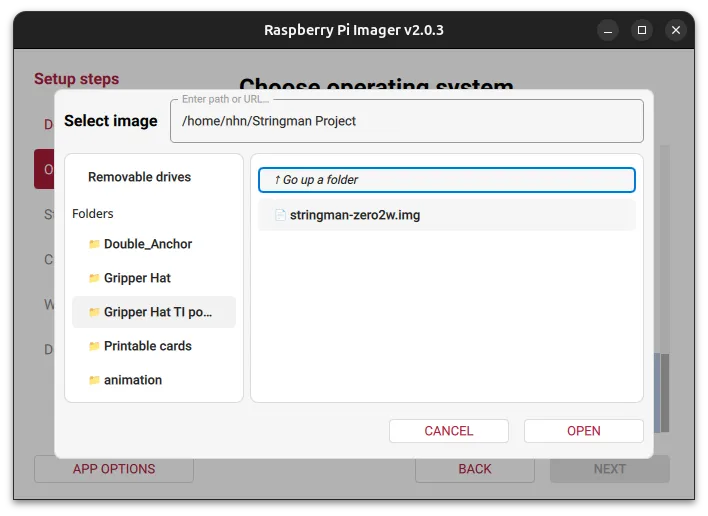Screen dimensions: 708x516
Task: Open the Double_Anchor folder
Action: click(154, 244)
